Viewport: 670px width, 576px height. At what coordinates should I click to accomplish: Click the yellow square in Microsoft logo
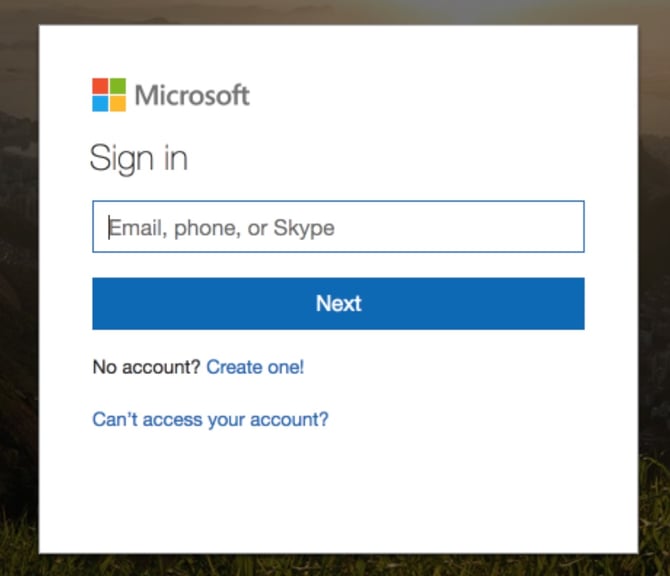point(118,104)
